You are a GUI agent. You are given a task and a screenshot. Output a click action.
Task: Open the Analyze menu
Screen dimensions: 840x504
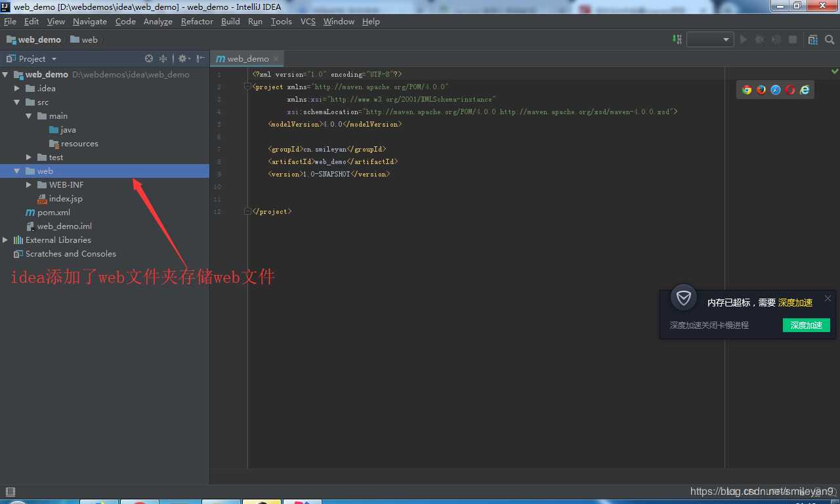pos(157,22)
